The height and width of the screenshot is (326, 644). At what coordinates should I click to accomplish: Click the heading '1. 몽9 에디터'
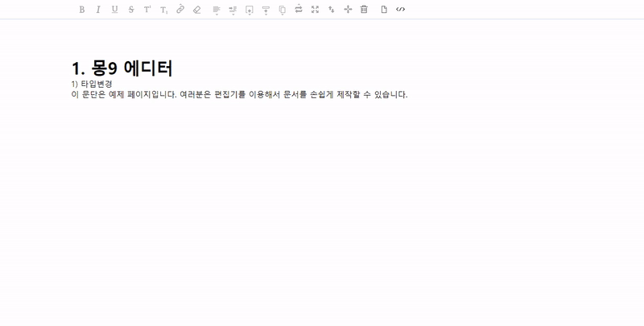click(x=122, y=68)
